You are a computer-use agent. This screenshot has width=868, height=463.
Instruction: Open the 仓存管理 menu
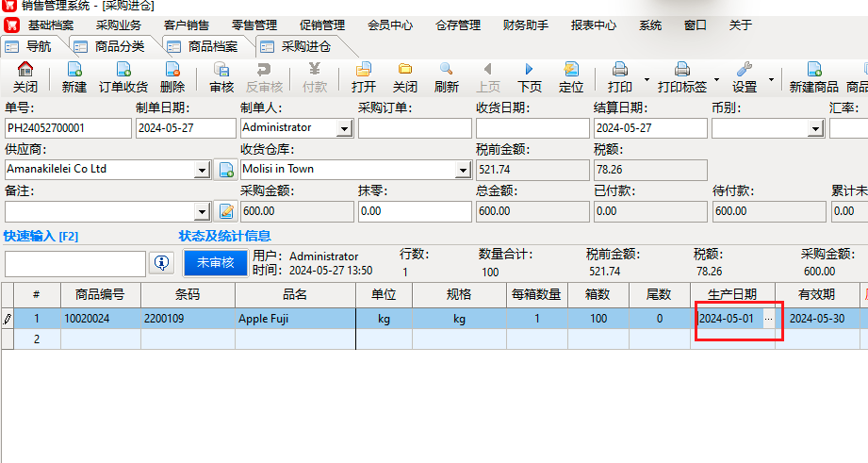458,25
